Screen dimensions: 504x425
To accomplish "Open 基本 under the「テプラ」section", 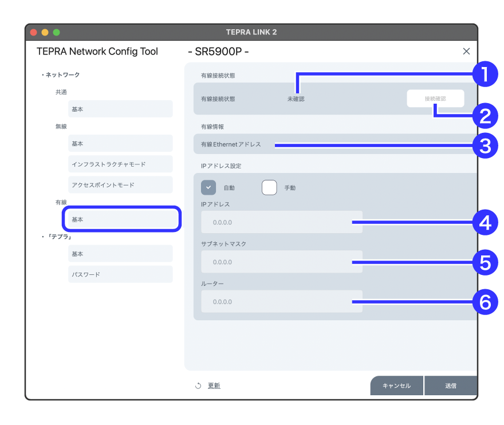I will click(x=120, y=254).
